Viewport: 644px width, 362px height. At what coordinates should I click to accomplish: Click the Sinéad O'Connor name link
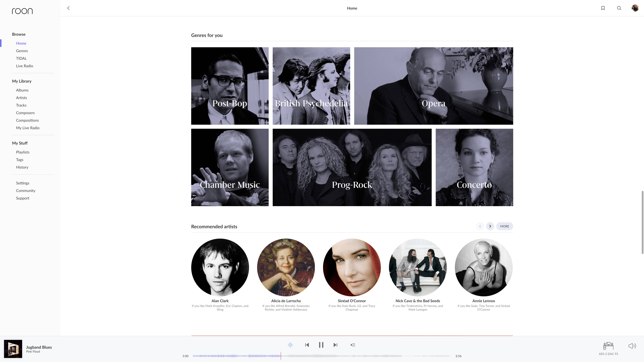pos(352,301)
